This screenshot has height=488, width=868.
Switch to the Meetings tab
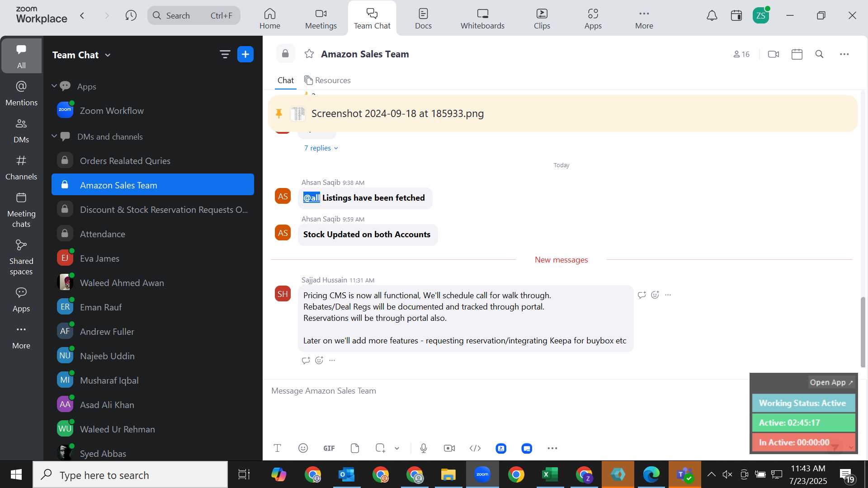[321, 19]
